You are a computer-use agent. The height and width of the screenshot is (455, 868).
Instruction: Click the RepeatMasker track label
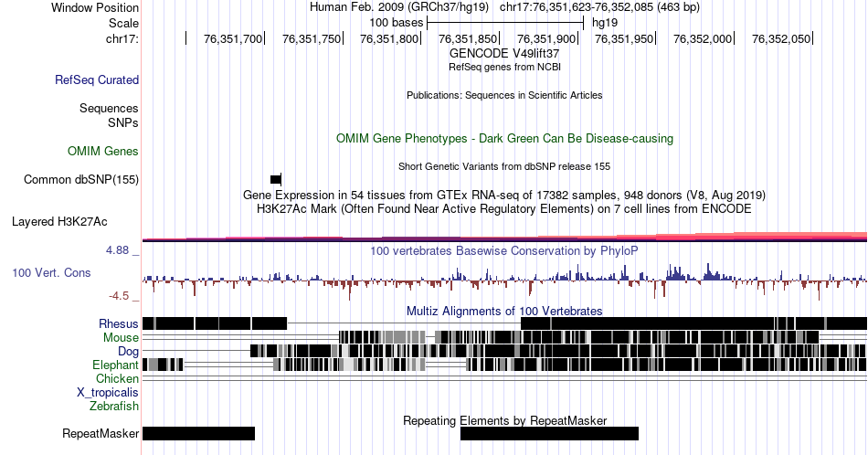click(101, 433)
